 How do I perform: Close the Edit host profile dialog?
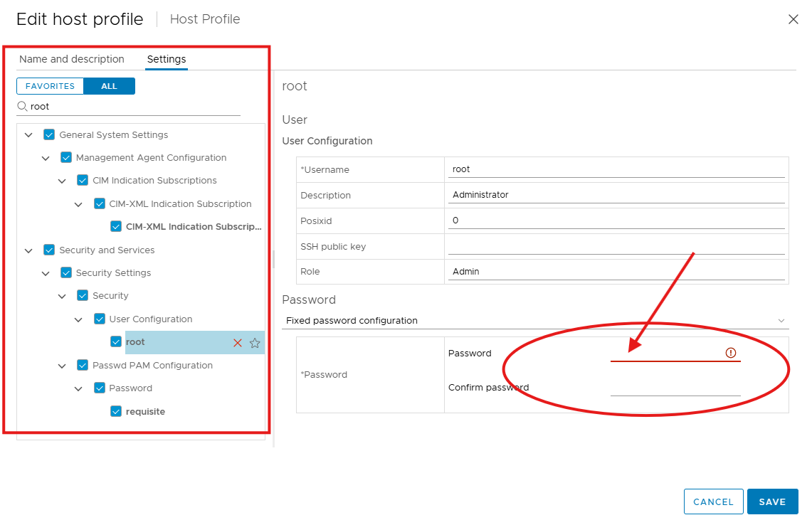[x=793, y=19]
